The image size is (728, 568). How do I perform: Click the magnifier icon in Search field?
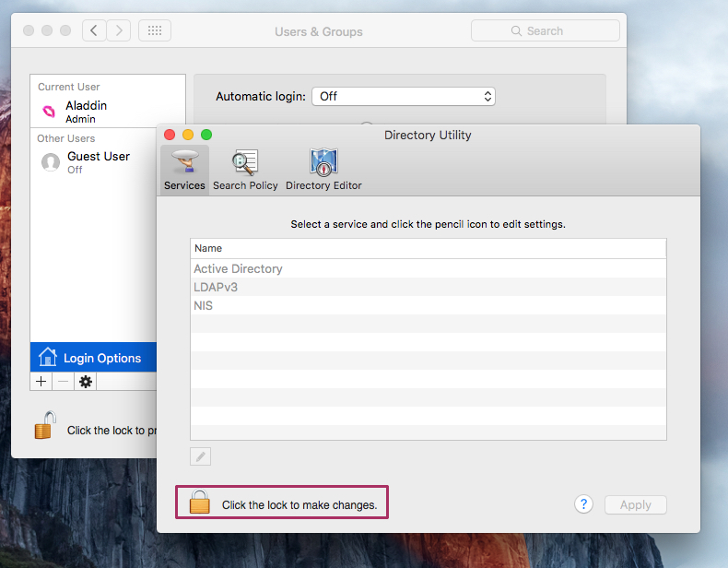click(x=516, y=30)
